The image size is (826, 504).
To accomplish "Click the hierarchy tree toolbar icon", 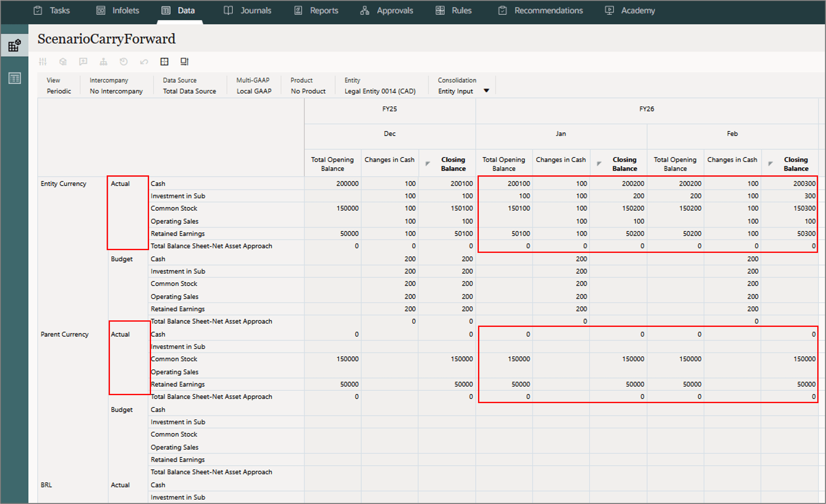I will [x=103, y=62].
